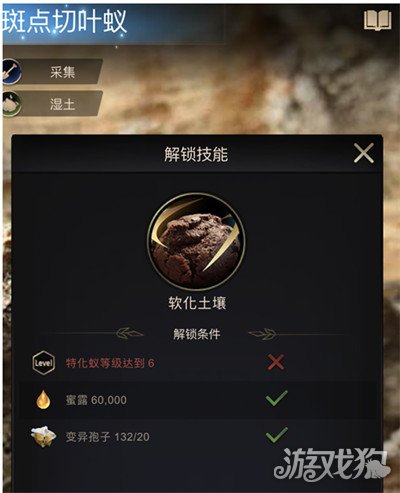Open the encyclopedia book icon

(377, 20)
